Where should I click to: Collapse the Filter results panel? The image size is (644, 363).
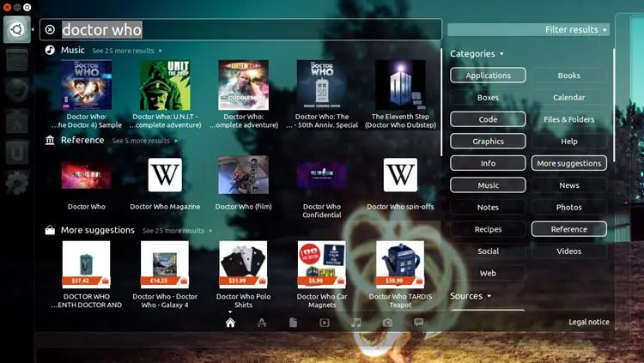point(528,29)
